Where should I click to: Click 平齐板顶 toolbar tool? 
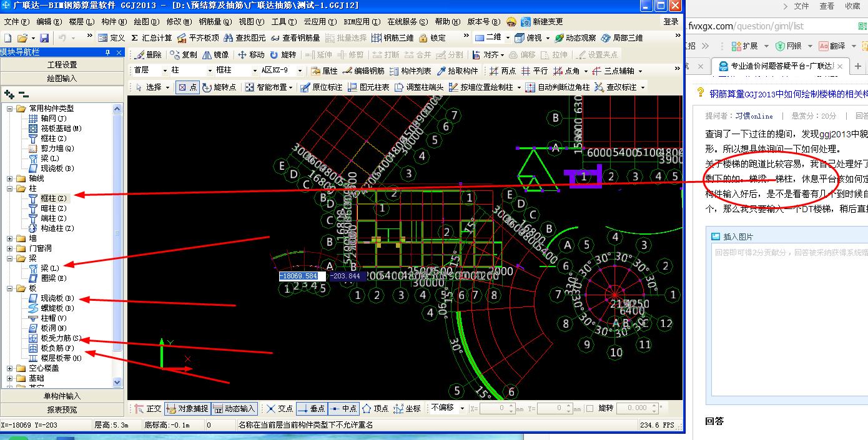[x=198, y=38]
